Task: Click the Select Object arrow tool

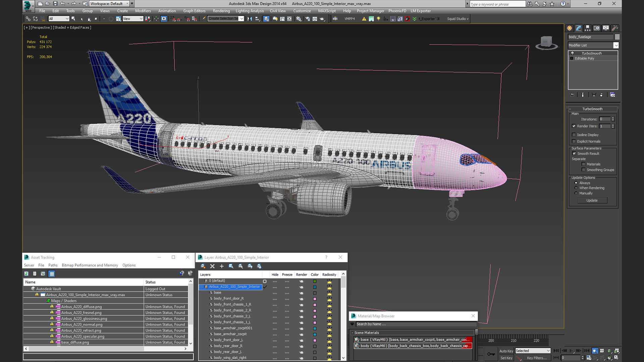Action: [73, 19]
